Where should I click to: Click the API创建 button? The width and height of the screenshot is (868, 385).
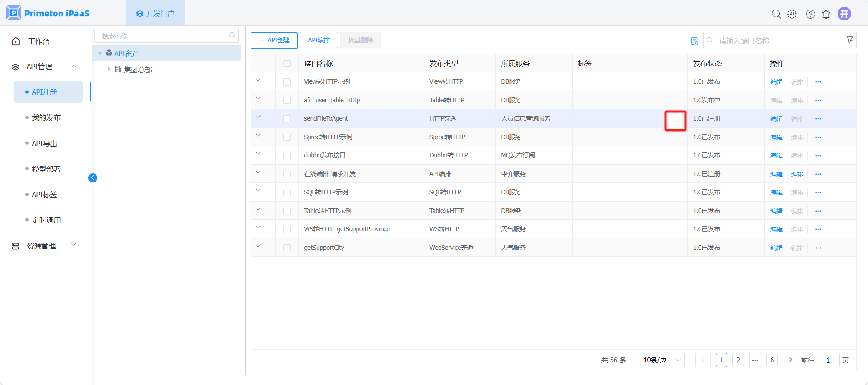[x=274, y=40]
